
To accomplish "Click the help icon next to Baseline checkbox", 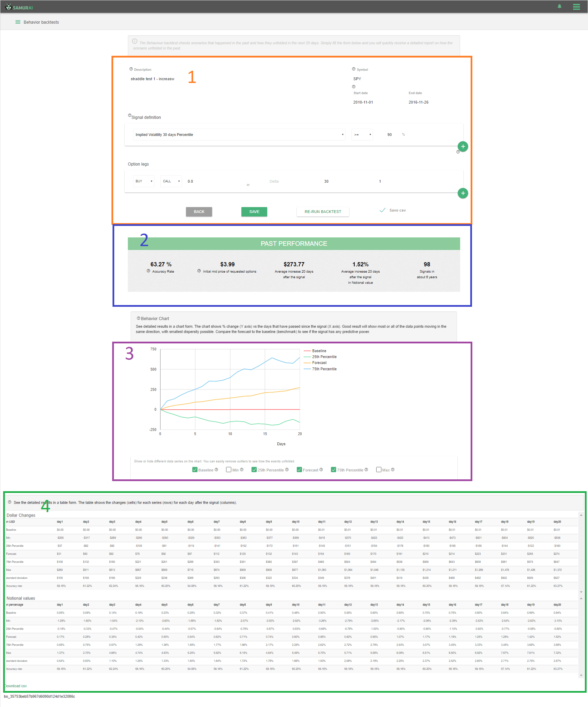I will click(216, 470).
